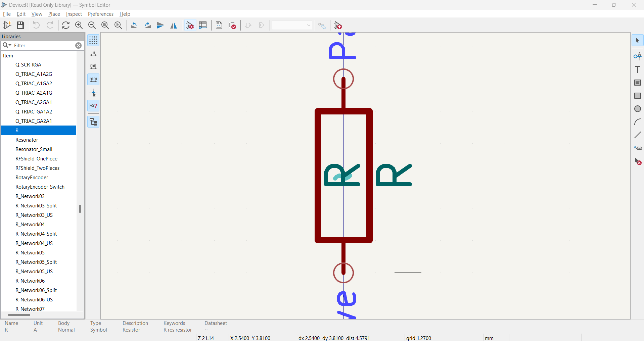Viewport: 644px width, 341px height.
Task: Toggle the full-window crosshair cursor
Action: pos(93,94)
